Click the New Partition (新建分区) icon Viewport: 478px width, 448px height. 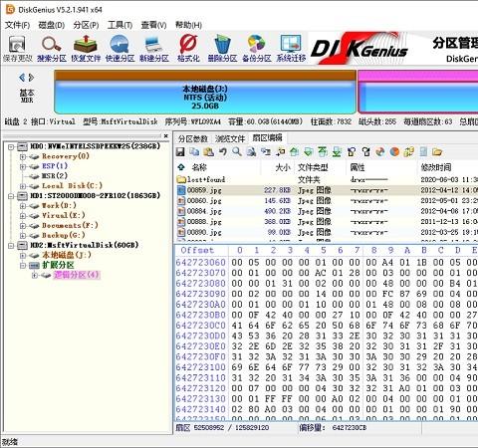tap(154, 49)
